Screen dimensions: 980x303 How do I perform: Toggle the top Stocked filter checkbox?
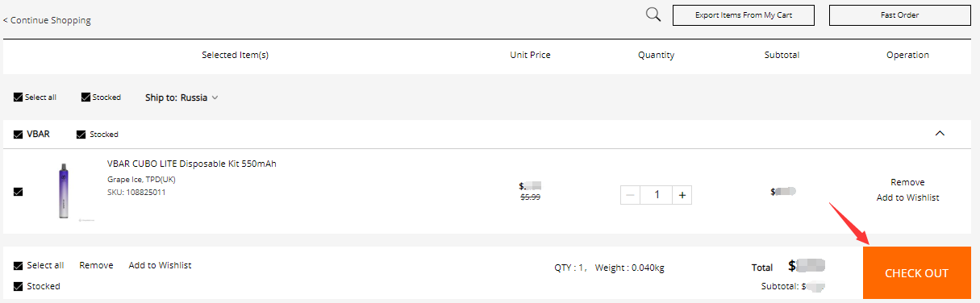tap(85, 98)
